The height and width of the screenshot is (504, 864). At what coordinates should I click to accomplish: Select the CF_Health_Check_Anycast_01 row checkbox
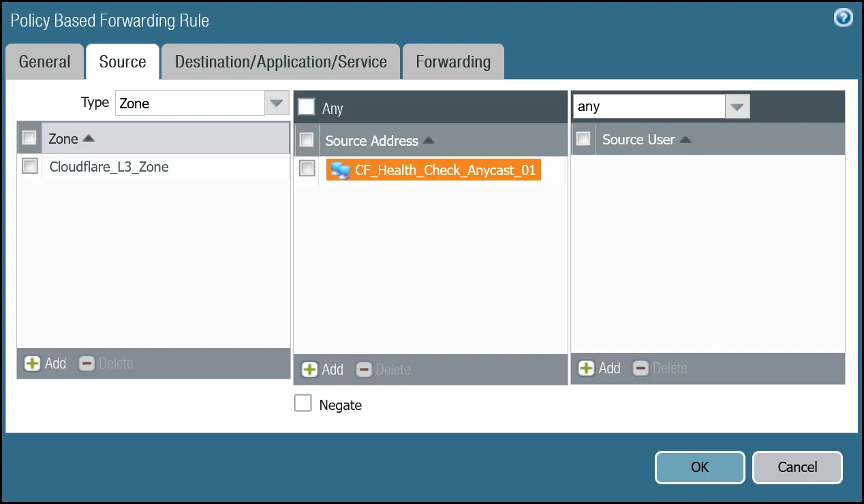tap(307, 169)
